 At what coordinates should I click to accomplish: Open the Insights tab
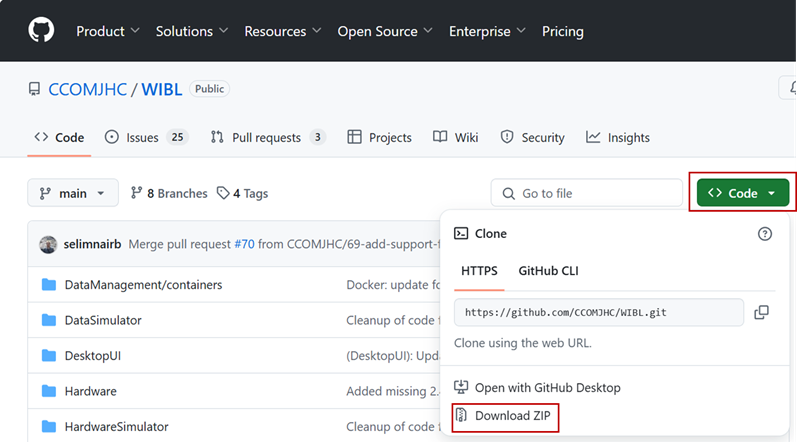click(x=618, y=137)
